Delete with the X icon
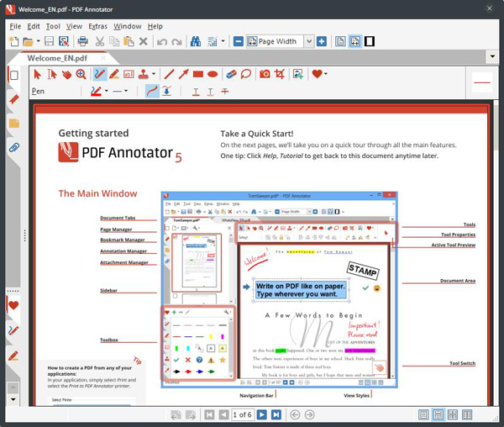The width and height of the screenshot is (504, 427). [x=144, y=41]
